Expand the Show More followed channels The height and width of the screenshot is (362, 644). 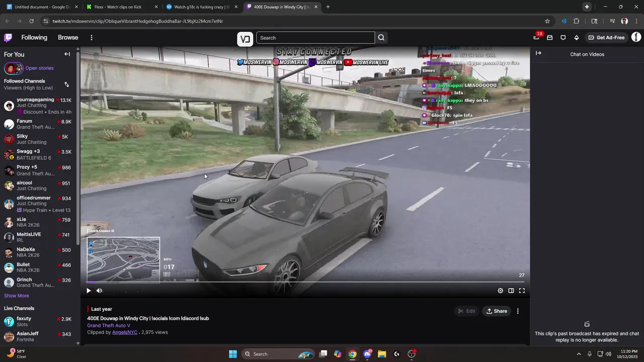[x=17, y=296]
